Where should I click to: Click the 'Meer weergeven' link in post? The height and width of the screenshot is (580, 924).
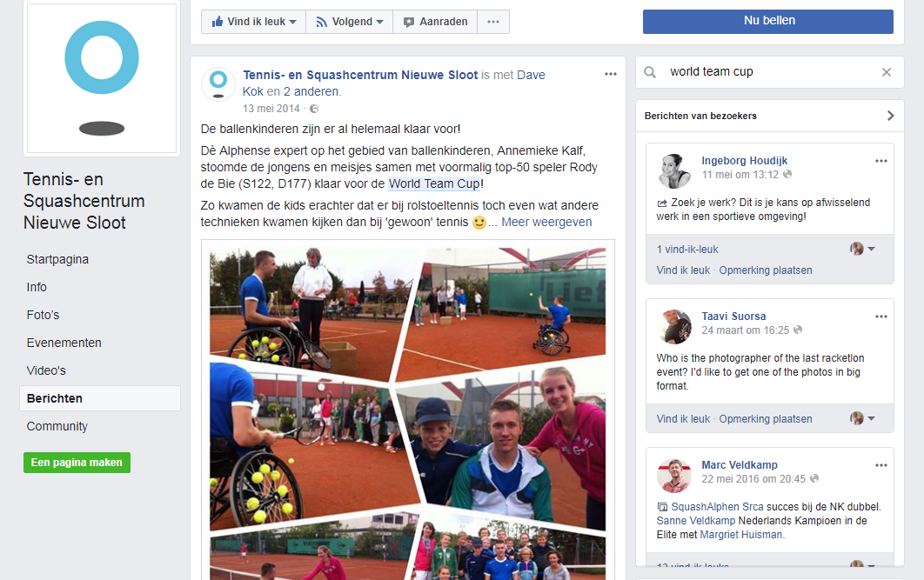point(546,222)
